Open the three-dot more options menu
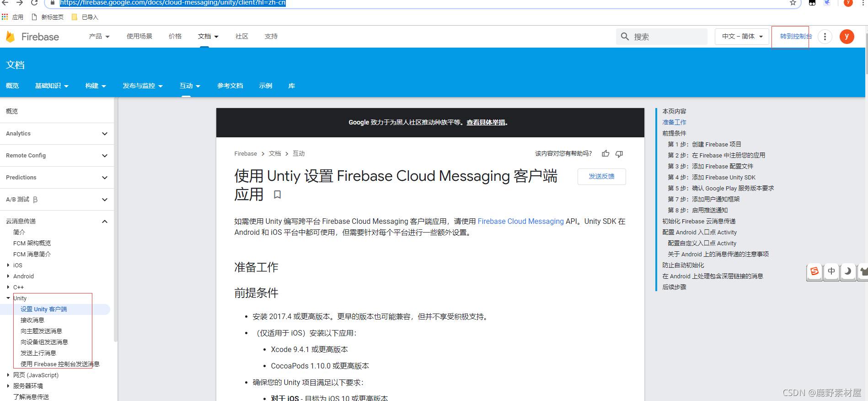Screen dimensions: 868x401 tap(825, 37)
